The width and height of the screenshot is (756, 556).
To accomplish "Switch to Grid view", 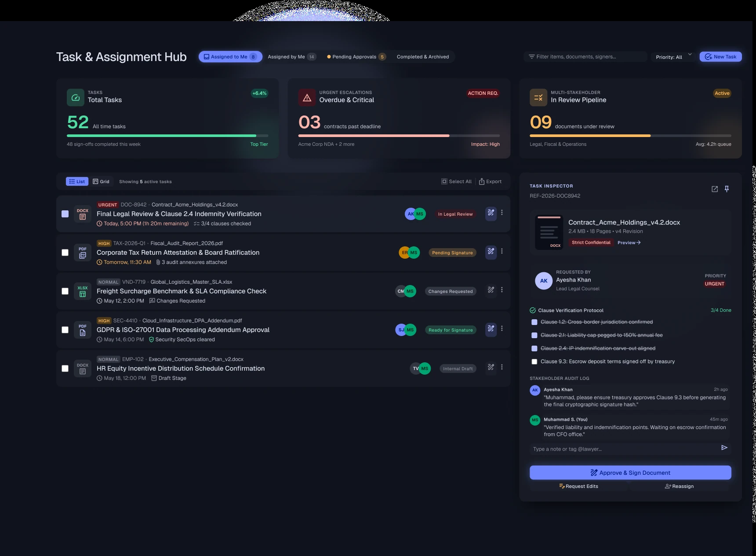I will pyautogui.click(x=101, y=181).
